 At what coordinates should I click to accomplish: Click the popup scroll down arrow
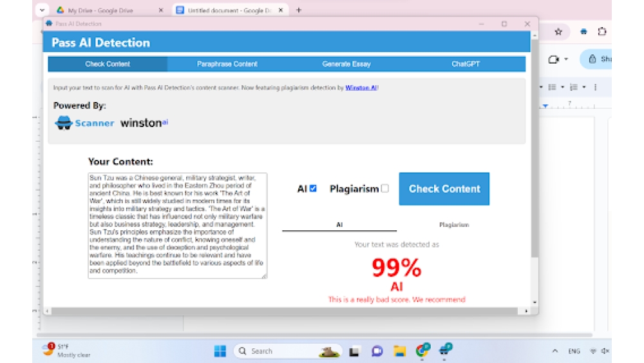535,302
